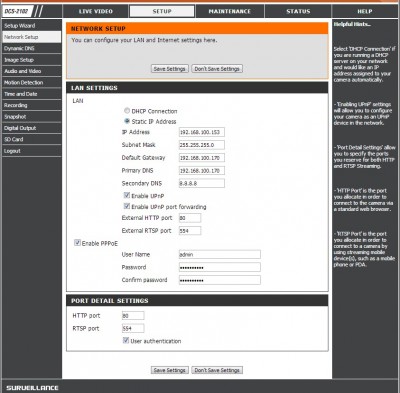Toggle the User authentication checkbox

(126, 340)
